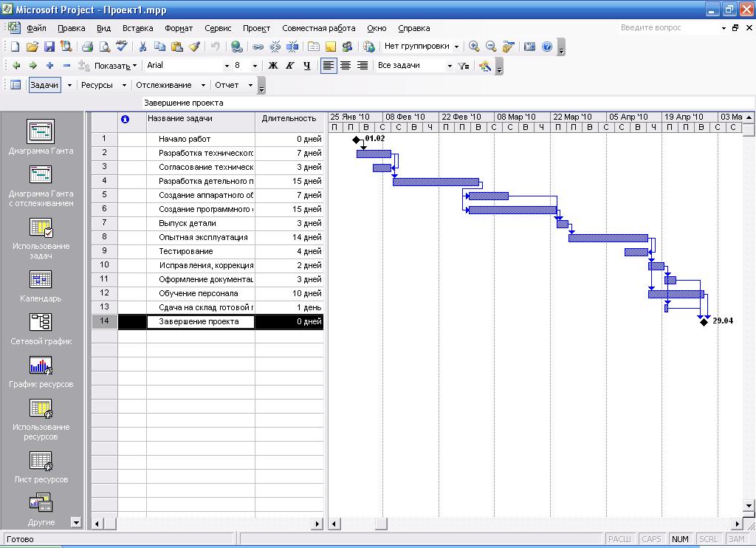756x548 pixels.
Task: Click the Длительность column header
Action: click(x=289, y=122)
